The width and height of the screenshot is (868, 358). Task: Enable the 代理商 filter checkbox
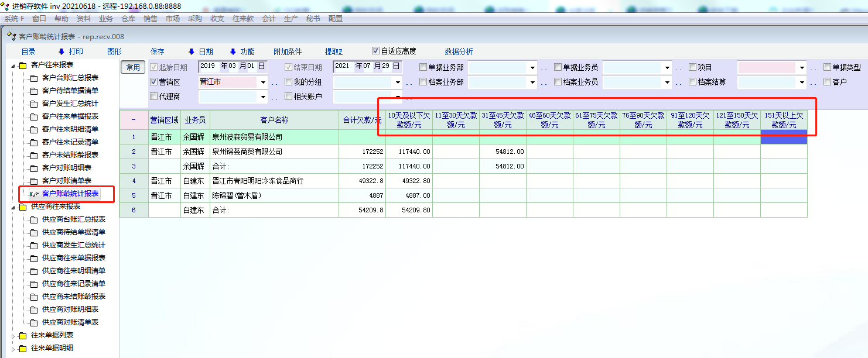pyautogui.click(x=154, y=97)
